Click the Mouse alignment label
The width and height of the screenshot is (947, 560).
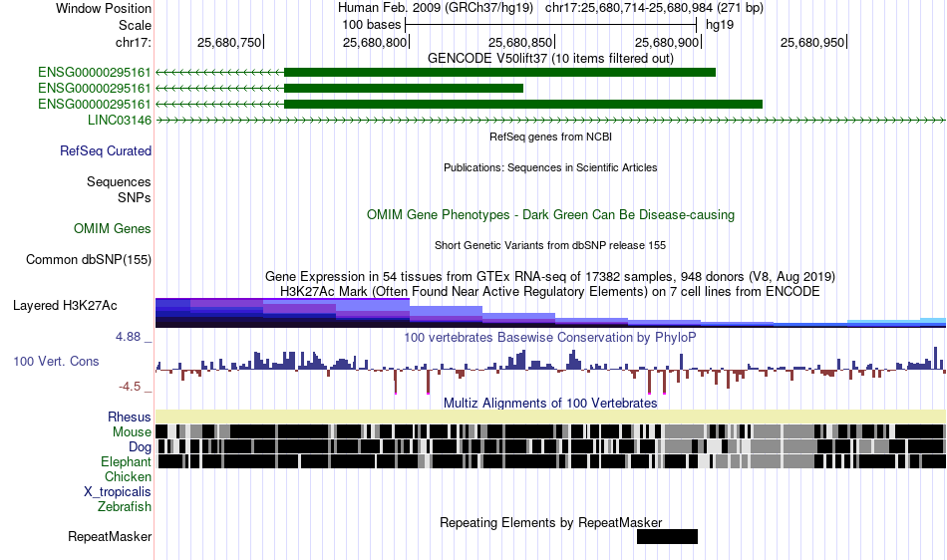tap(132, 432)
